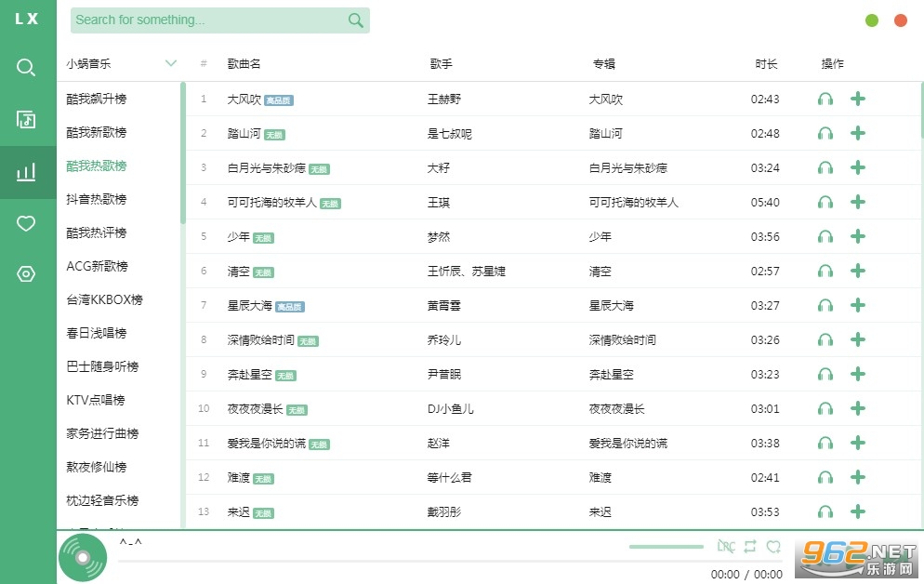Add 踏山河 to list with plus icon
This screenshot has height=584, width=924.
[858, 133]
